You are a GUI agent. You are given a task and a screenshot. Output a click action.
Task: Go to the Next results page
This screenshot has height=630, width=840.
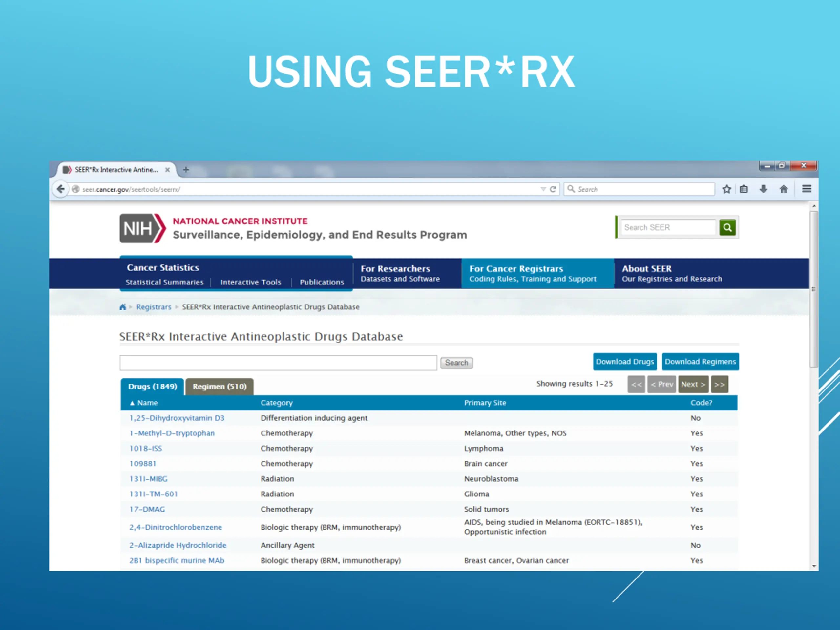tap(693, 384)
